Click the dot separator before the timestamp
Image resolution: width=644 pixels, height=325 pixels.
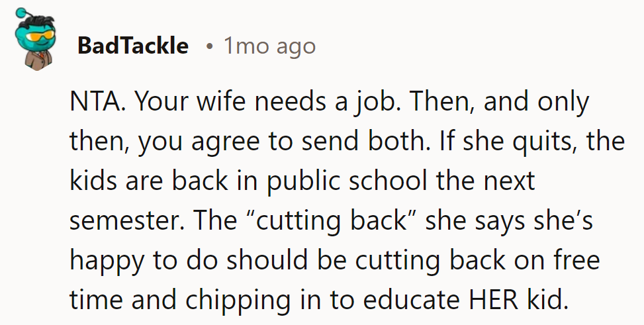coord(208,47)
